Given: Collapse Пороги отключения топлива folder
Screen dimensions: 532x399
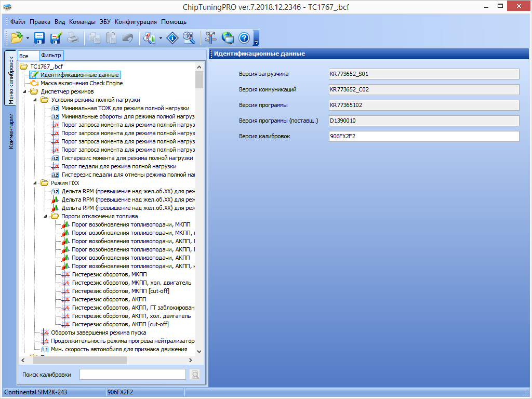Looking at the screenshot, I should pyautogui.click(x=46, y=216).
